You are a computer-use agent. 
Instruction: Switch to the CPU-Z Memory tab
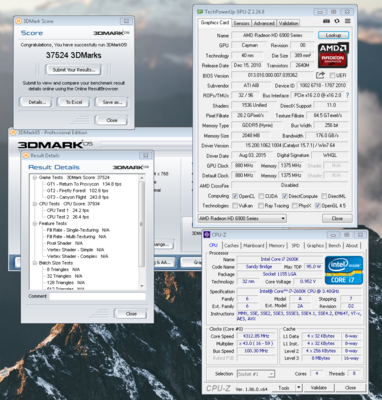pyautogui.click(x=277, y=245)
